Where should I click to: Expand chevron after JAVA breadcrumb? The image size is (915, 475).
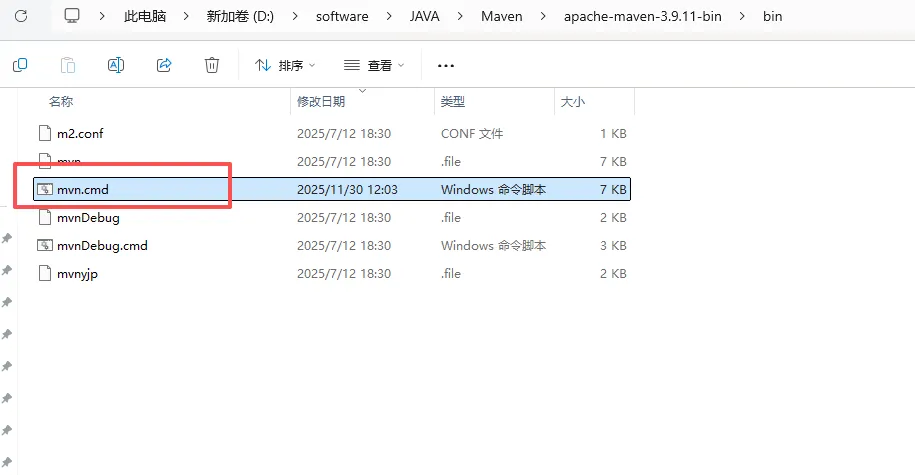(460, 16)
